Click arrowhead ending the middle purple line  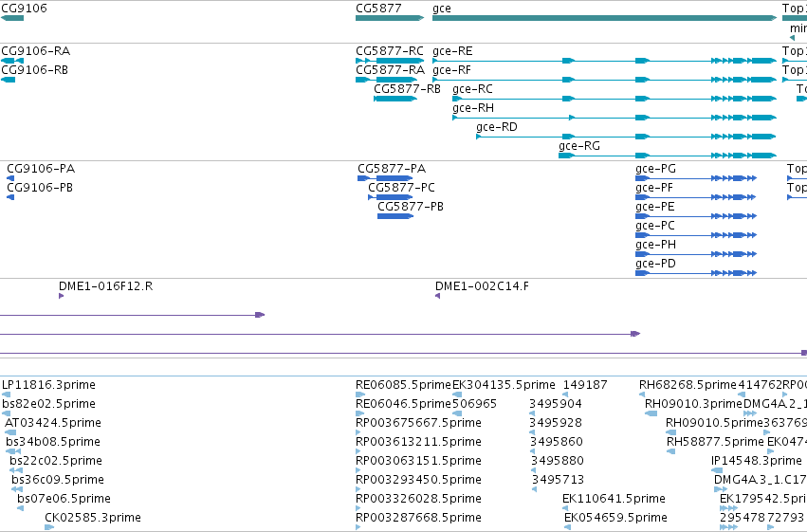[x=635, y=334]
